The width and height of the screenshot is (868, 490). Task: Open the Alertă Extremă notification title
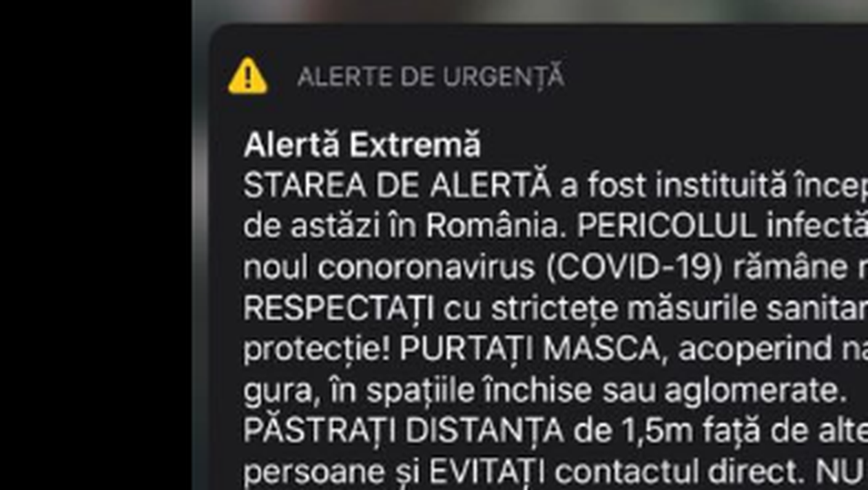point(362,145)
